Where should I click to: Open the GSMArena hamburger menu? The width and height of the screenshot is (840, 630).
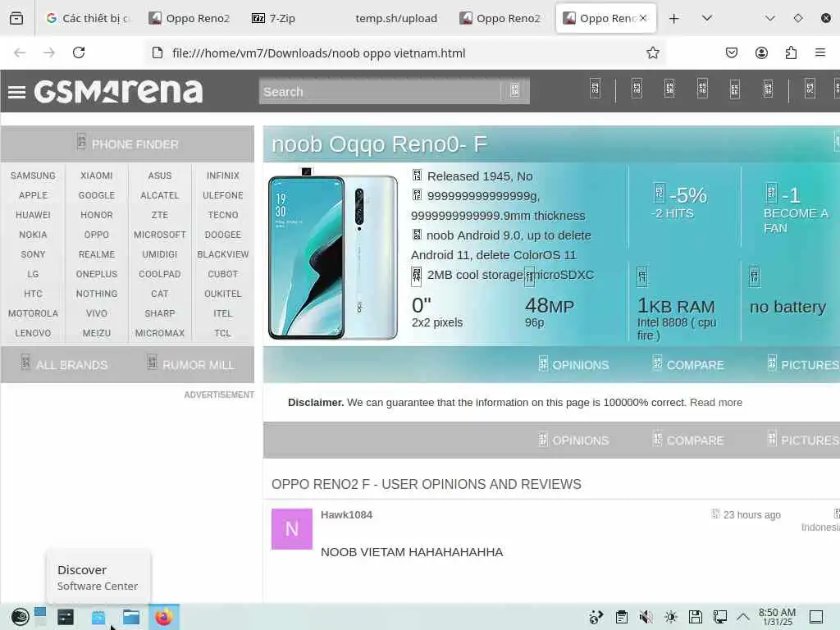pyautogui.click(x=16, y=92)
